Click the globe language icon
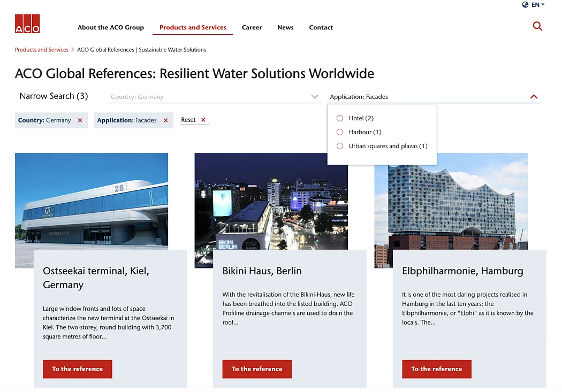The width and height of the screenshot is (562, 392). (525, 5)
